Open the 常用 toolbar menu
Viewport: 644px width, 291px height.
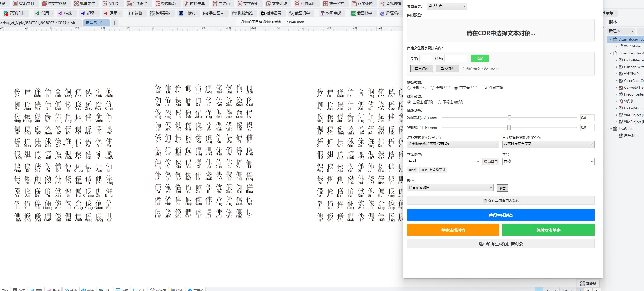pyautogui.click(x=44, y=13)
